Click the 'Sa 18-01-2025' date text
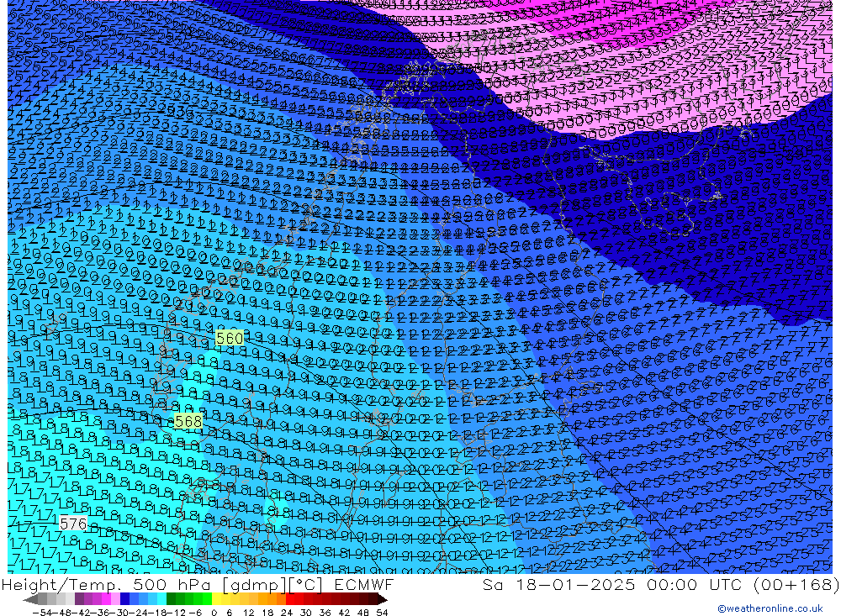841x616 pixels. pos(559,584)
